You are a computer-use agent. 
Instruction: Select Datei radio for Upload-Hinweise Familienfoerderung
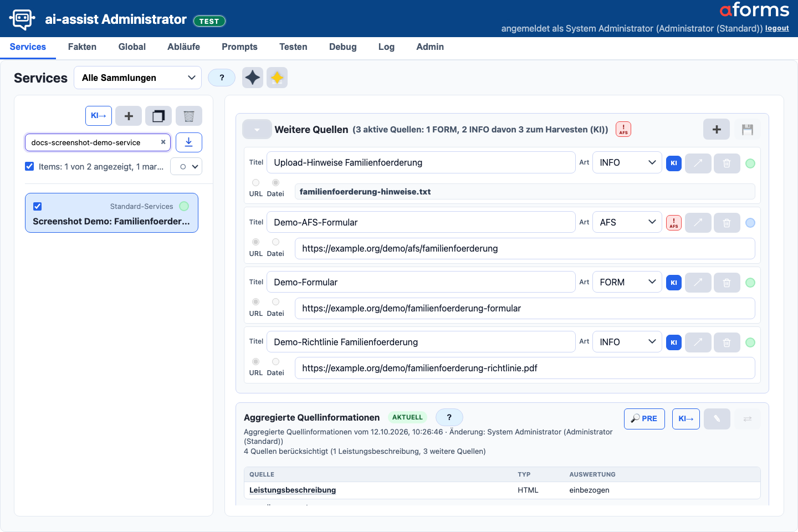[275, 182]
